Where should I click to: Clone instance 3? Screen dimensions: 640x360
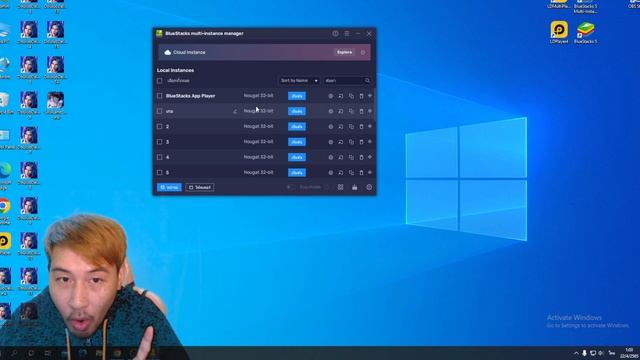point(351,142)
